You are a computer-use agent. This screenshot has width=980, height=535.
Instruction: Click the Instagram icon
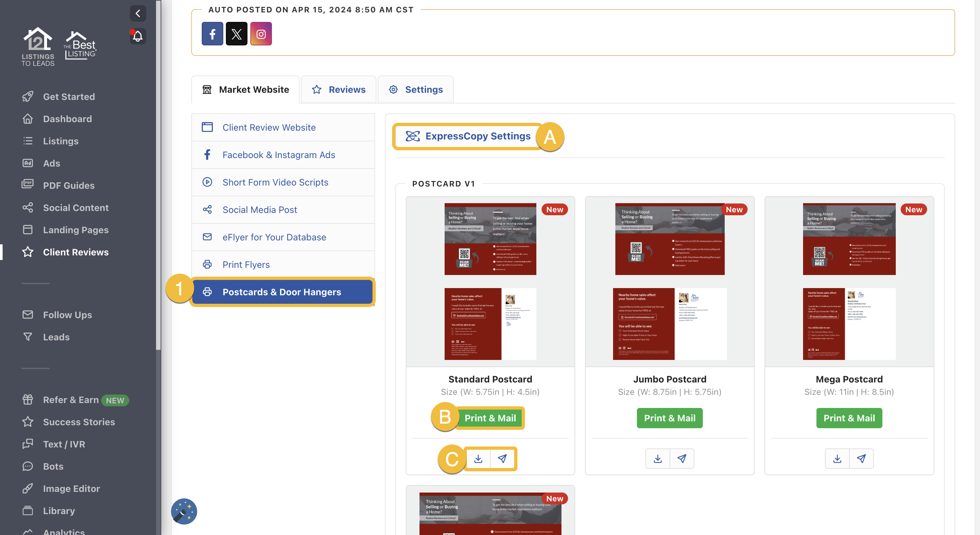(261, 34)
